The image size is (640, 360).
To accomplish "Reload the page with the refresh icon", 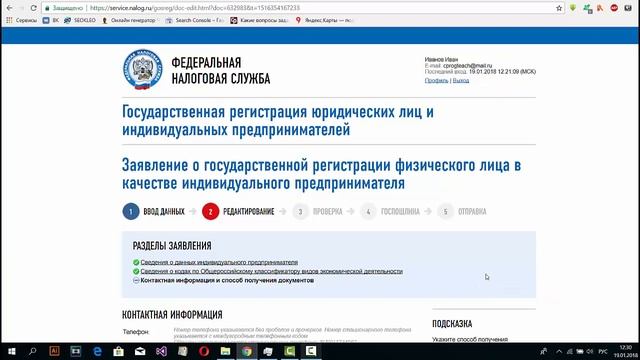I will [33, 8].
